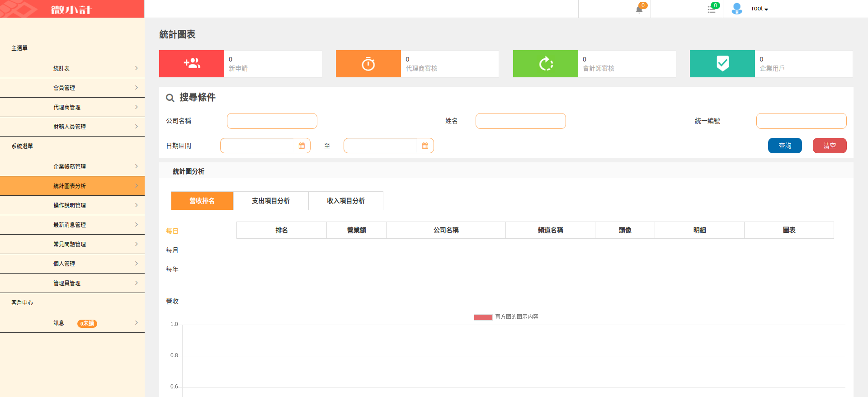Click the root user avatar icon
The height and width of the screenshot is (397, 868).
(737, 9)
